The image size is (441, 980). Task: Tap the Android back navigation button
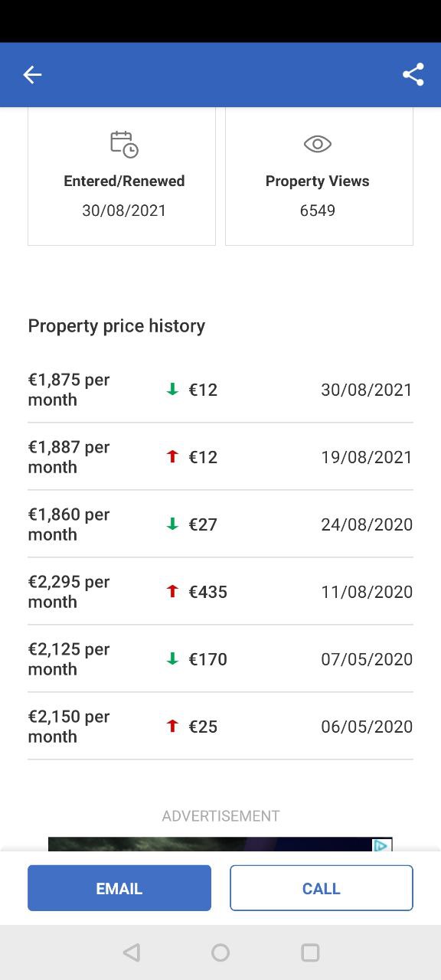click(132, 952)
